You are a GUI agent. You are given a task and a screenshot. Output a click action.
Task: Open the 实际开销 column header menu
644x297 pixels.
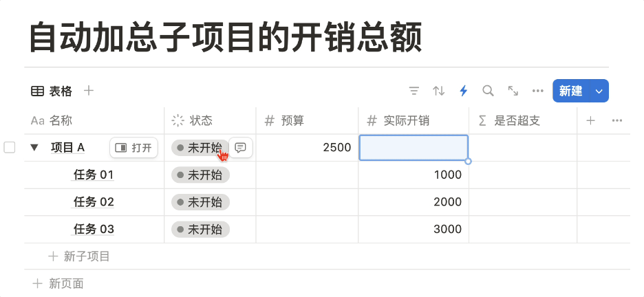tap(406, 121)
